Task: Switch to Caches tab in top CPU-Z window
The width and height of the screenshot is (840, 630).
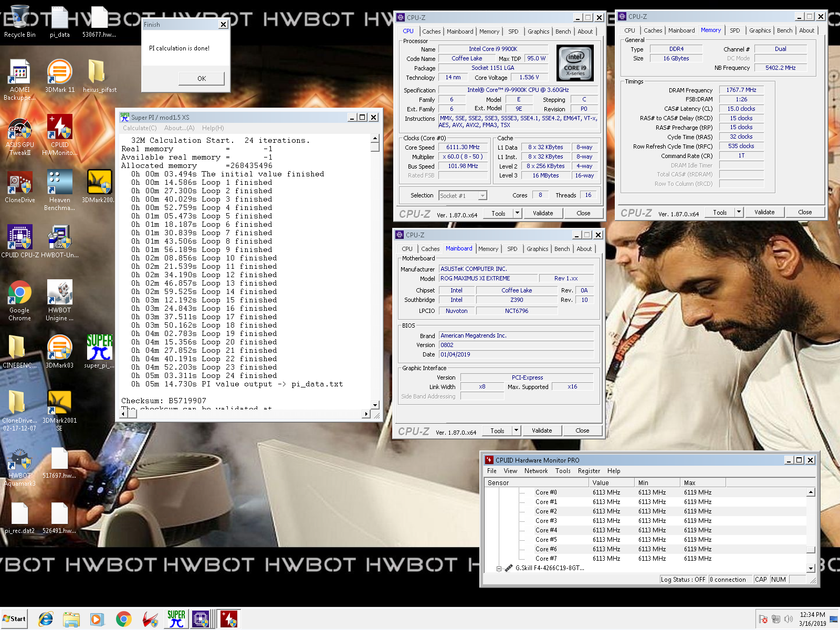Action: (431, 31)
